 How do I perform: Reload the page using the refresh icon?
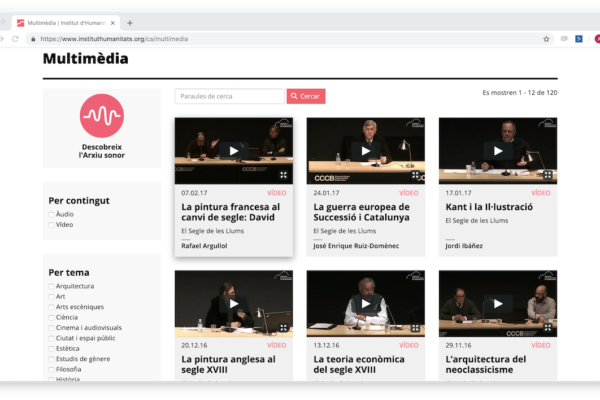pyautogui.click(x=15, y=39)
